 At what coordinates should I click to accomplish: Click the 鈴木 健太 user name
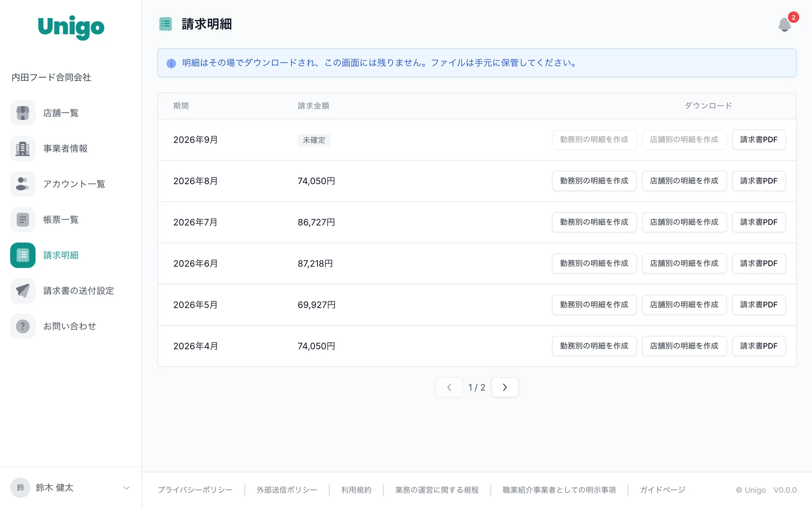pos(55,488)
